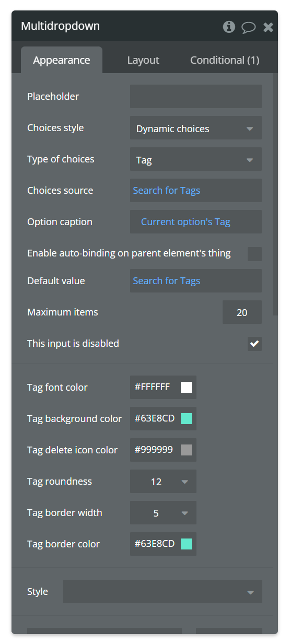Image resolution: width=290 pixels, height=644 pixels.
Task: Switch to the Conditional (1) tab
Action: (225, 60)
